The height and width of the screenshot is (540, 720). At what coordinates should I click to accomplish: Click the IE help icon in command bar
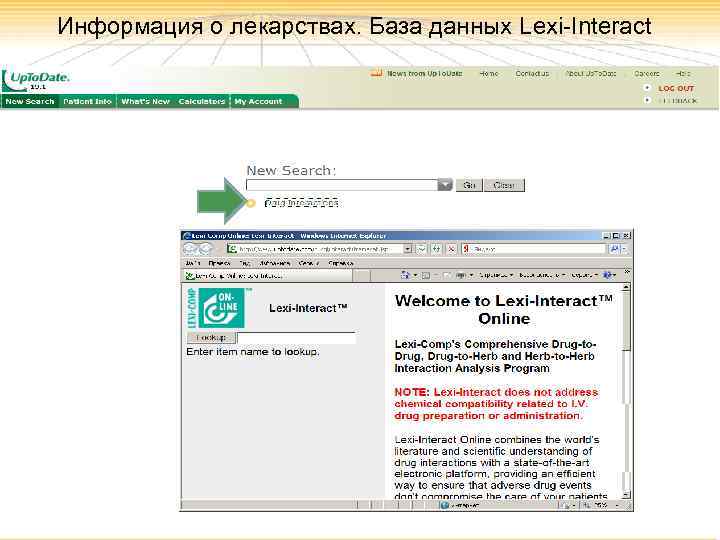[x=608, y=275]
